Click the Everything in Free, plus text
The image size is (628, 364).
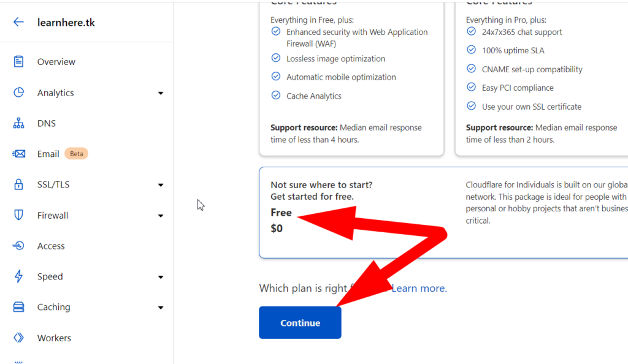coord(312,20)
